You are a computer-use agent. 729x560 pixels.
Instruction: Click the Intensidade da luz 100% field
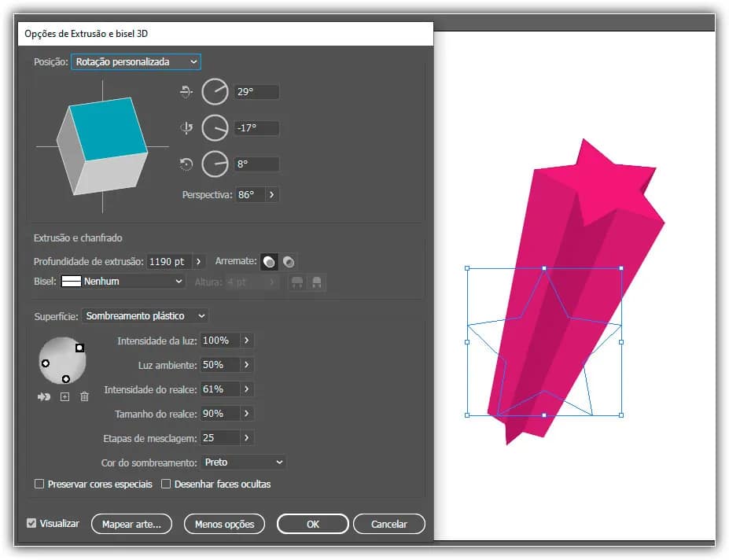click(x=220, y=341)
